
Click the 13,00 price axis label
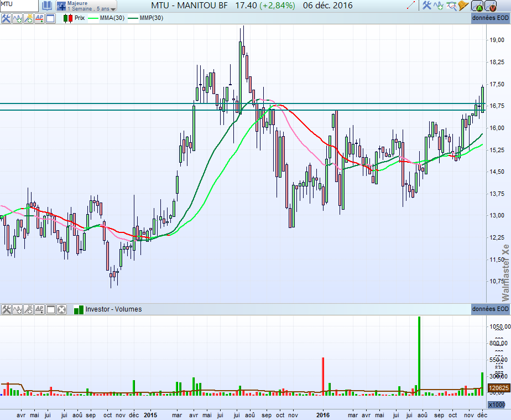(497, 216)
